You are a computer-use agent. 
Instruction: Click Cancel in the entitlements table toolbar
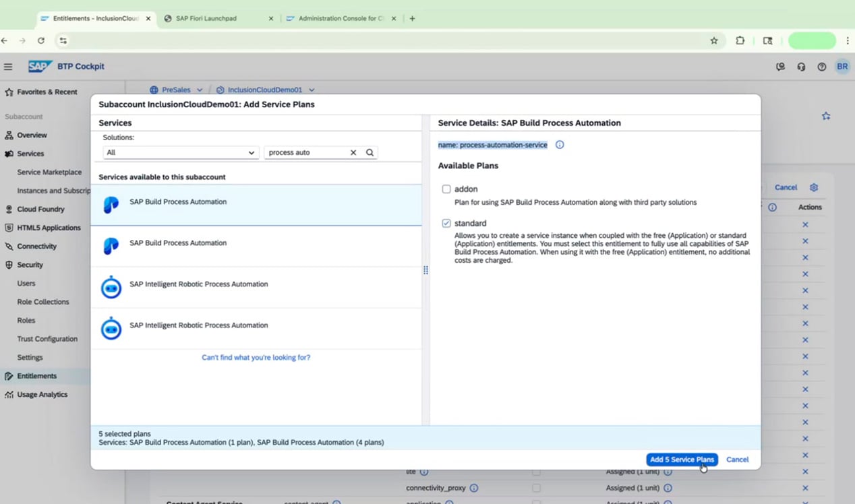pyautogui.click(x=786, y=187)
